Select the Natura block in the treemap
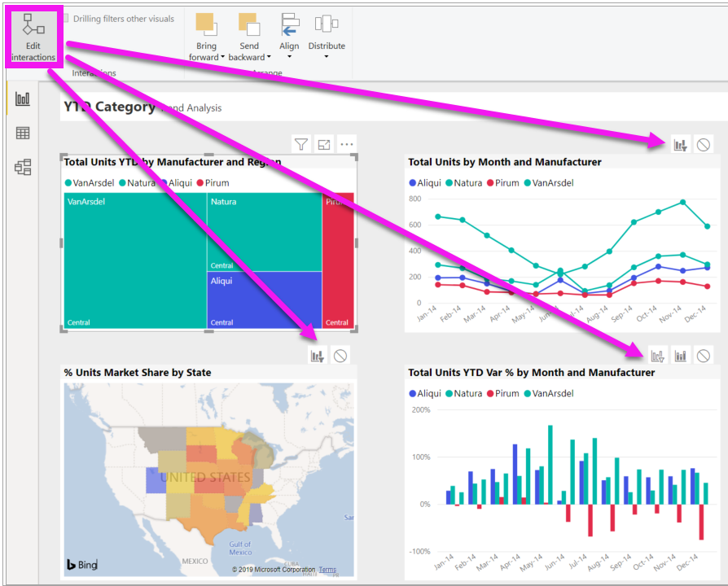Image resolution: width=728 pixels, height=586 pixels. point(265,232)
